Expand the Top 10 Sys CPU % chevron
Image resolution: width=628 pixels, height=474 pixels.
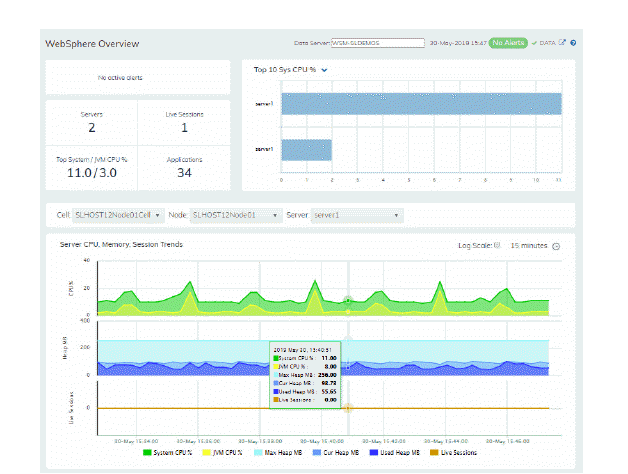(324, 70)
